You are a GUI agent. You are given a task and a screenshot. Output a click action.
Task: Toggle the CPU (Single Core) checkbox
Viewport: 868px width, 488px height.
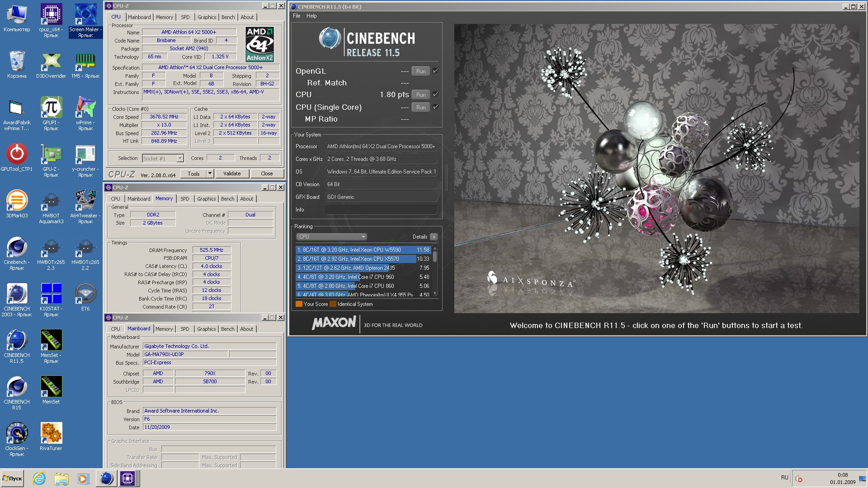435,107
